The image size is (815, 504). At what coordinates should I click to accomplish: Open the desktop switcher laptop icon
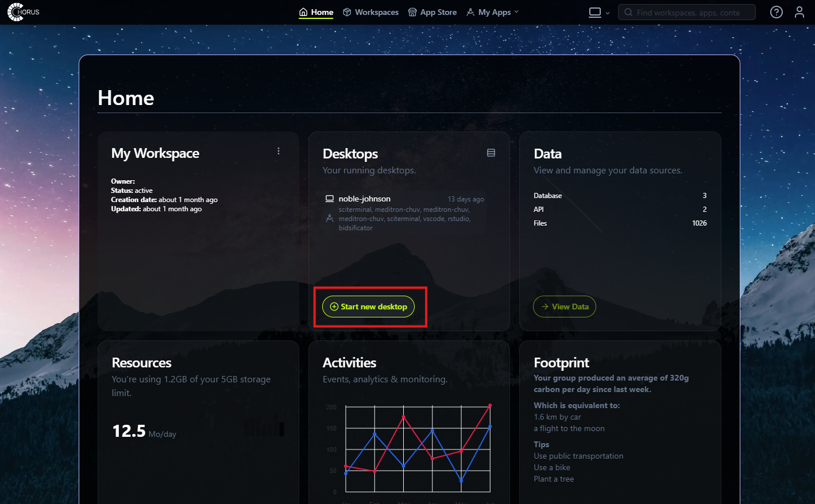pyautogui.click(x=595, y=12)
